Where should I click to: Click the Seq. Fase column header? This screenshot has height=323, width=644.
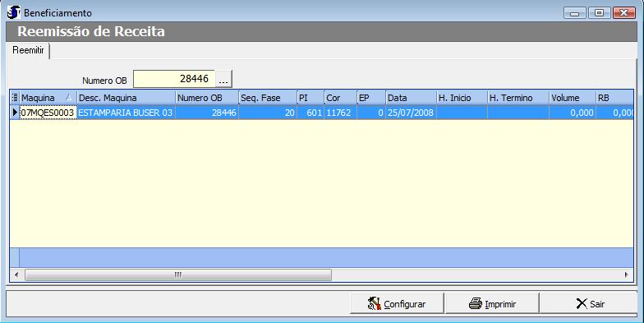pyautogui.click(x=268, y=98)
